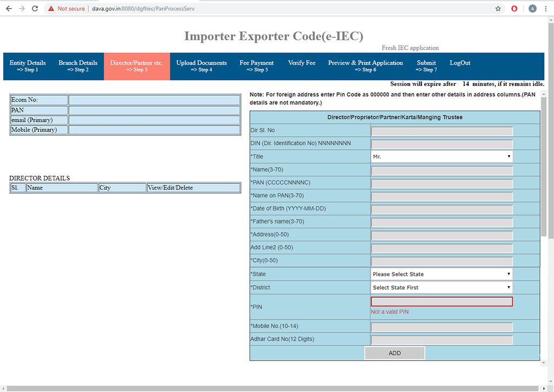Go to the Fee Payment step
Viewport: 554px width, 392px height.
pyautogui.click(x=256, y=66)
